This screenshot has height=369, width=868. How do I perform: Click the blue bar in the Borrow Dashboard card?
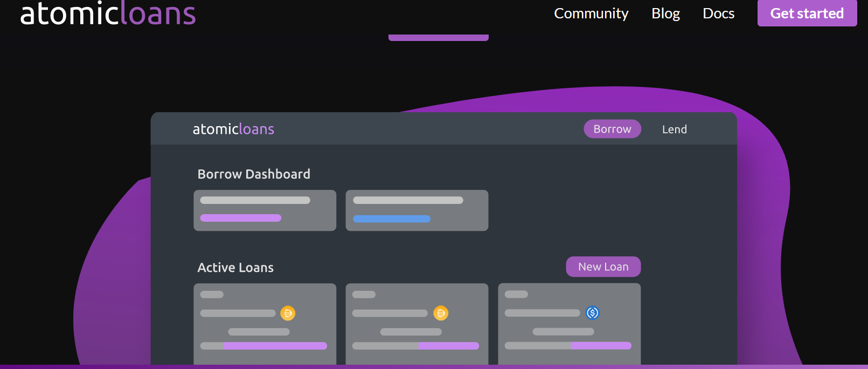392,219
